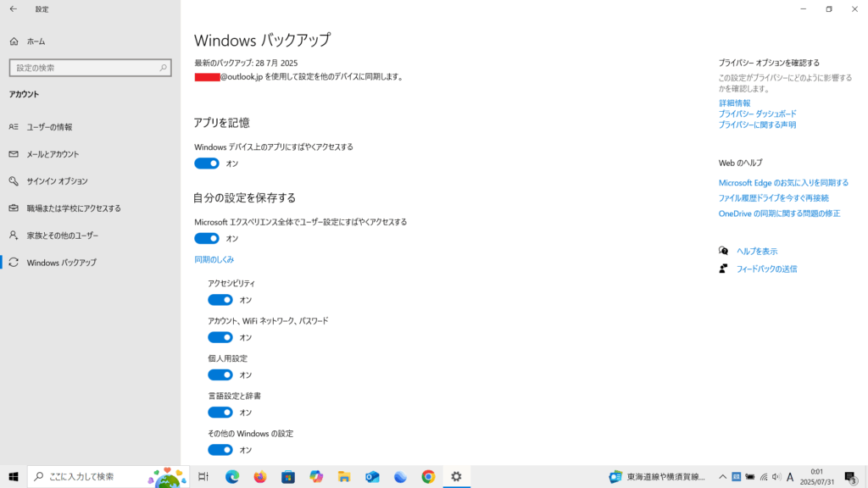Click the ユーザーの情報 person-card icon
868x488 pixels.
point(14,127)
